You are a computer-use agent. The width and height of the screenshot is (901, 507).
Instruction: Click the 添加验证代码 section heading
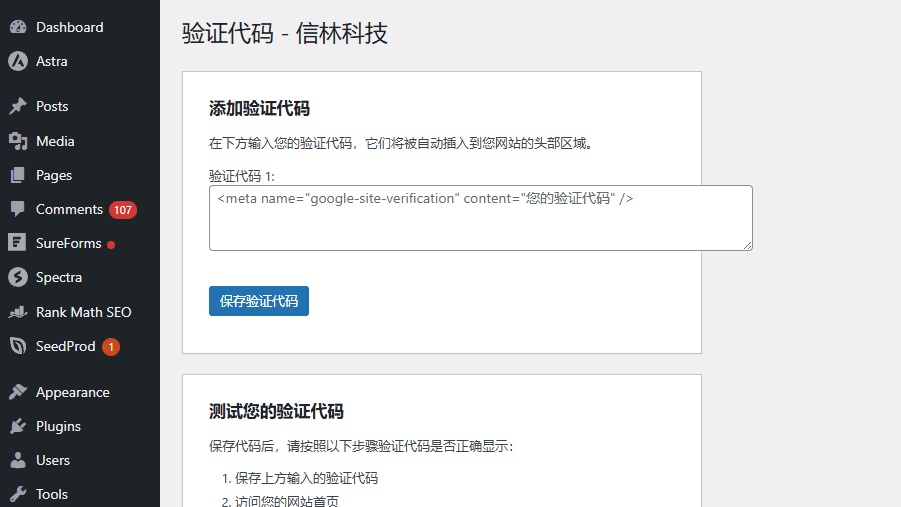[x=259, y=109]
